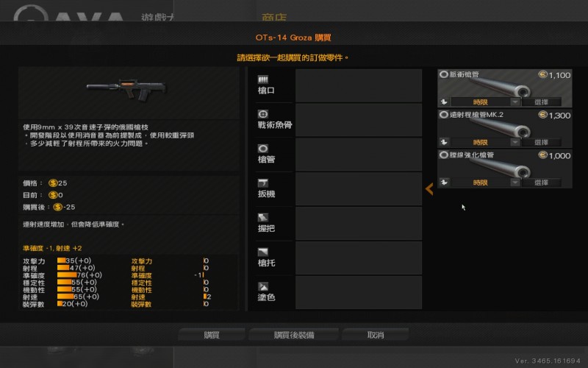Open the 商店 shop tab
This screenshot has width=588, height=368.
(x=274, y=18)
